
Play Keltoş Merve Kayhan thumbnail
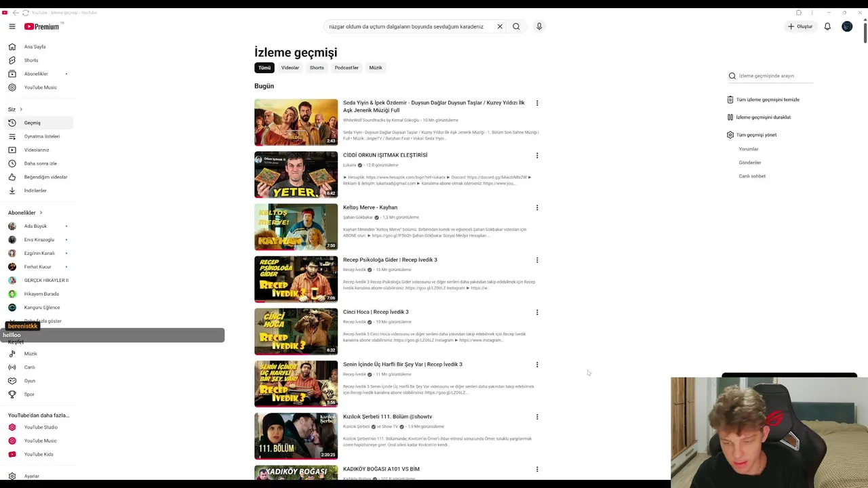pos(296,227)
